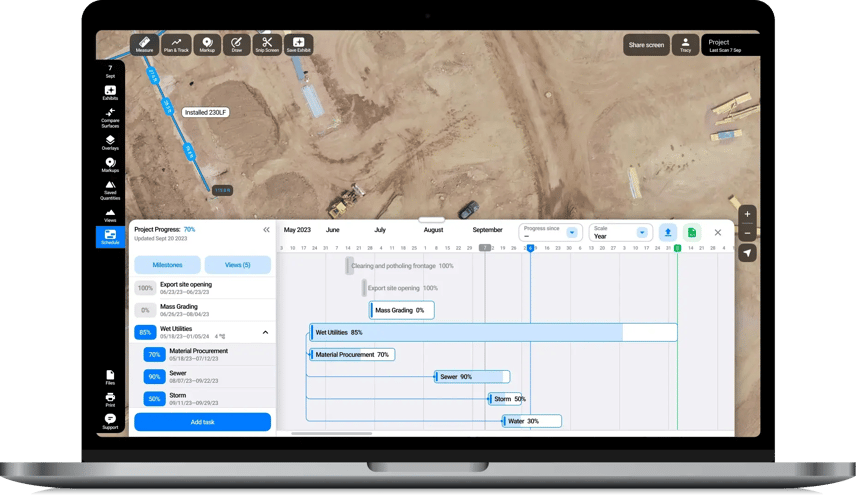Image resolution: width=856 pixels, height=495 pixels.
Task: Click the Material Procurement 70% Gantt bar
Action: pos(352,355)
